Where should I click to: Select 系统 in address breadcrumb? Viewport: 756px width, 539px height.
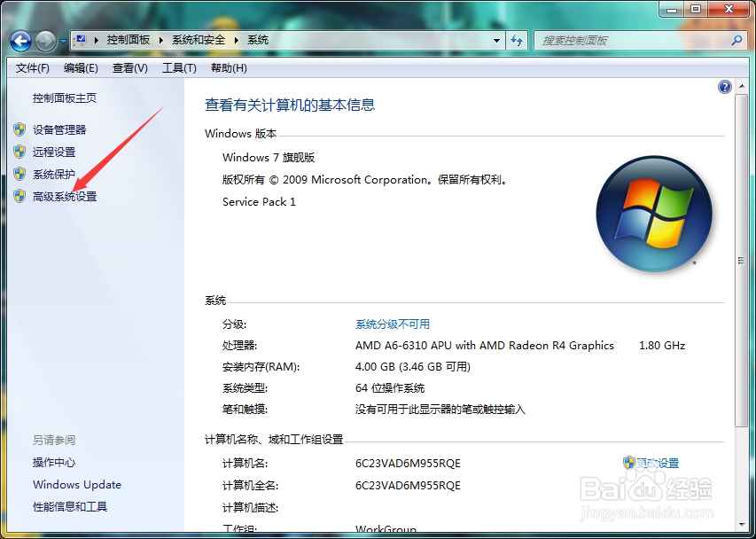258,40
